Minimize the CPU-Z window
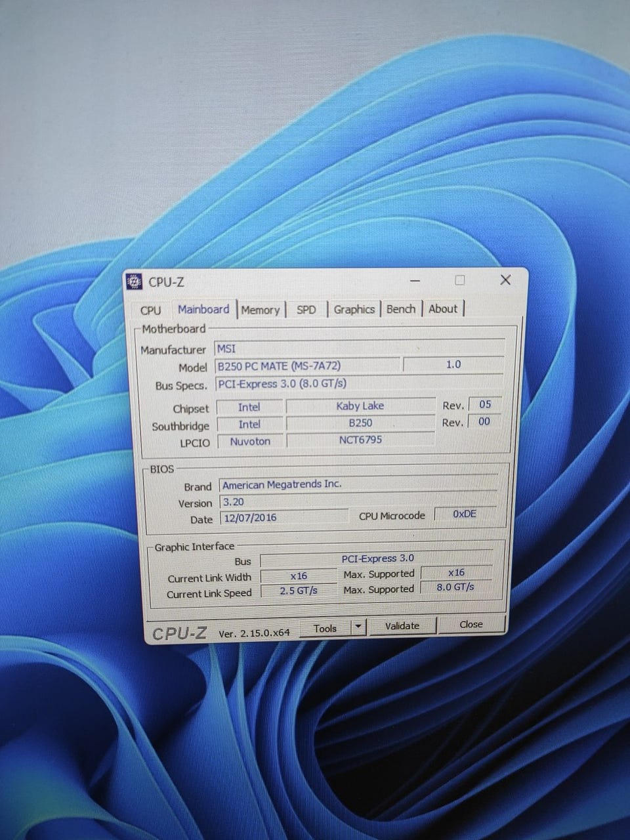The image size is (630, 840). click(x=415, y=281)
